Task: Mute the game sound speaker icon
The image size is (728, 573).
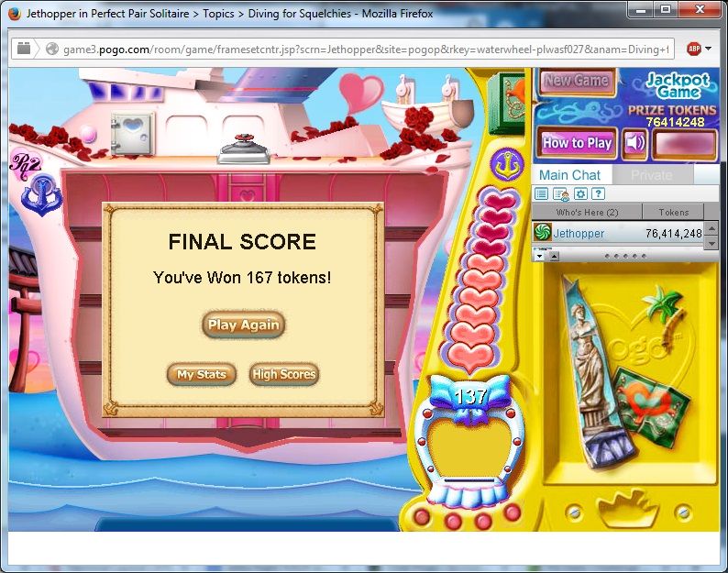Action: pyautogui.click(x=634, y=143)
